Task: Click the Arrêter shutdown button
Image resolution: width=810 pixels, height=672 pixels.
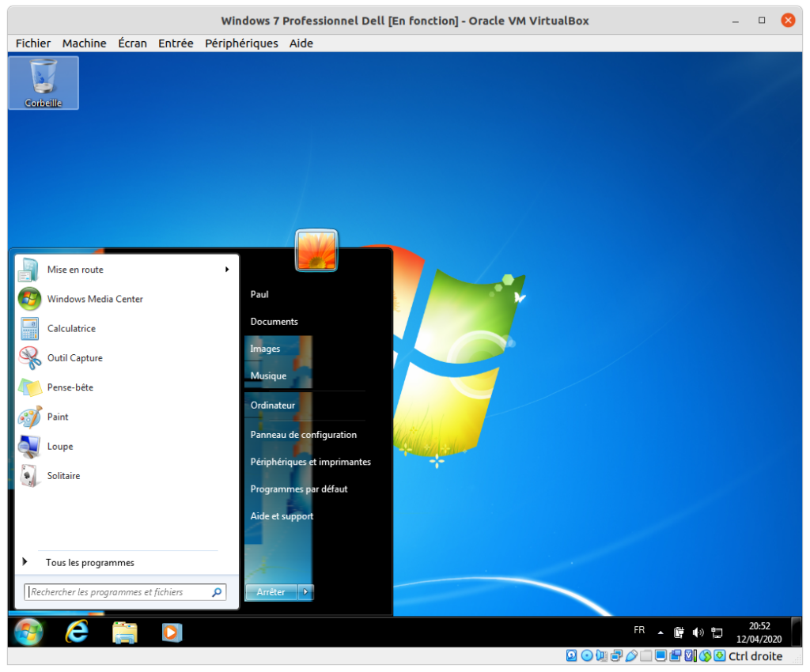Action: [271, 592]
